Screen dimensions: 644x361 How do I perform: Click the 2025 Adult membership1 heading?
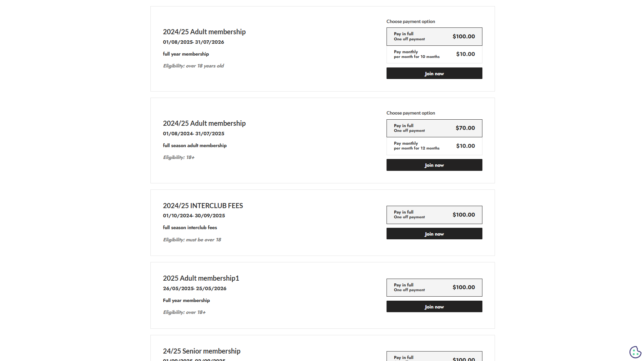point(201,278)
